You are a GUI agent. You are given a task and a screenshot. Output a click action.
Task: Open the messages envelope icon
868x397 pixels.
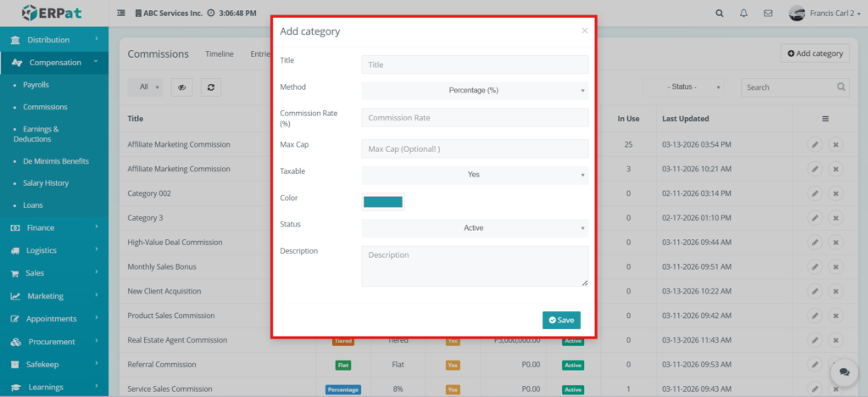[768, 14]
